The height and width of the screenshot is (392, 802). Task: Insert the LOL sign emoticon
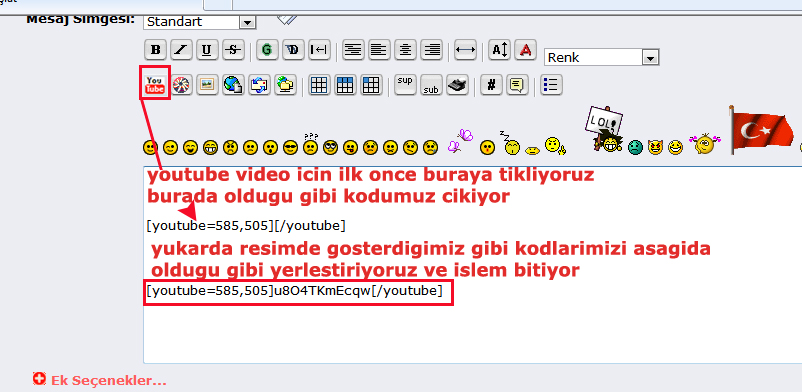coord(605,129)
